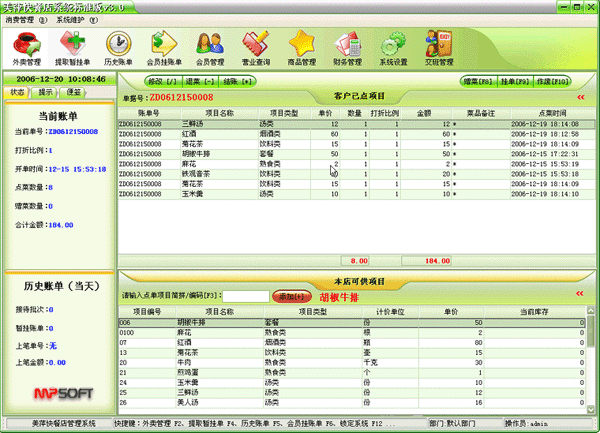
Task: Focus the item code input field
Action: (245, 297)
